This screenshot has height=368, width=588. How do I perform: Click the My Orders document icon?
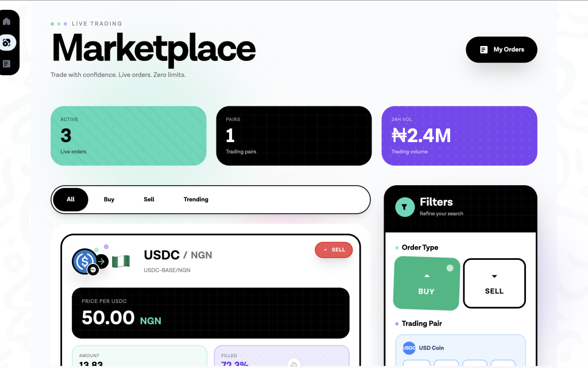[x=484, y=49]
